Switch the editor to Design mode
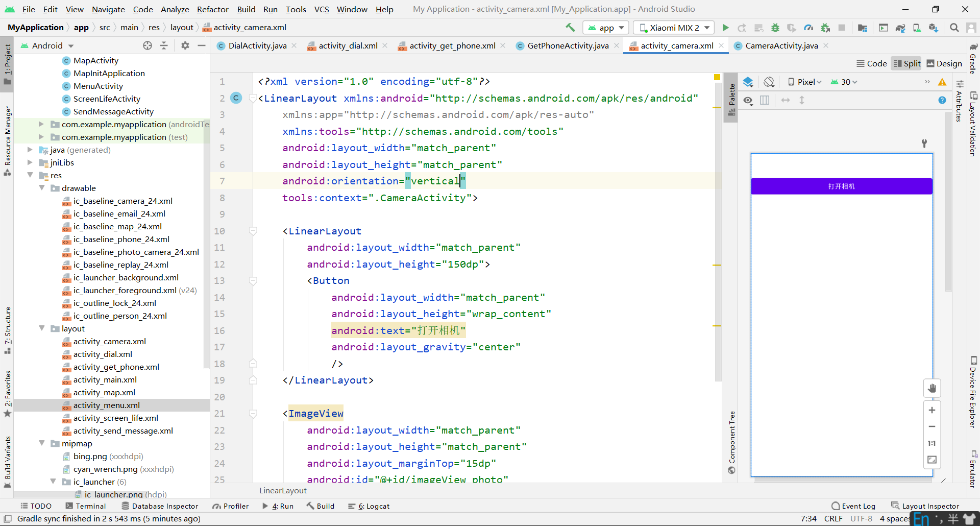The height and width of the screenshot is (526, 980). coord(944,63)
